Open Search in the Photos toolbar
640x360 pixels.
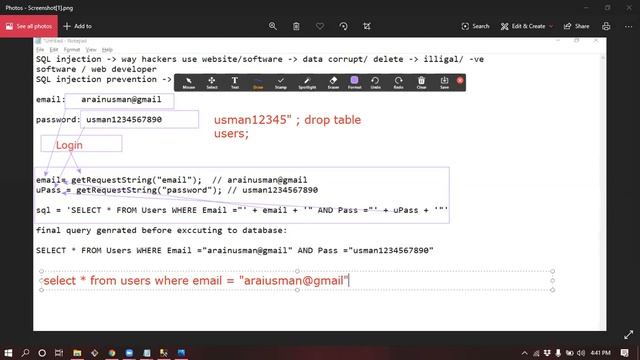point(475,26)
